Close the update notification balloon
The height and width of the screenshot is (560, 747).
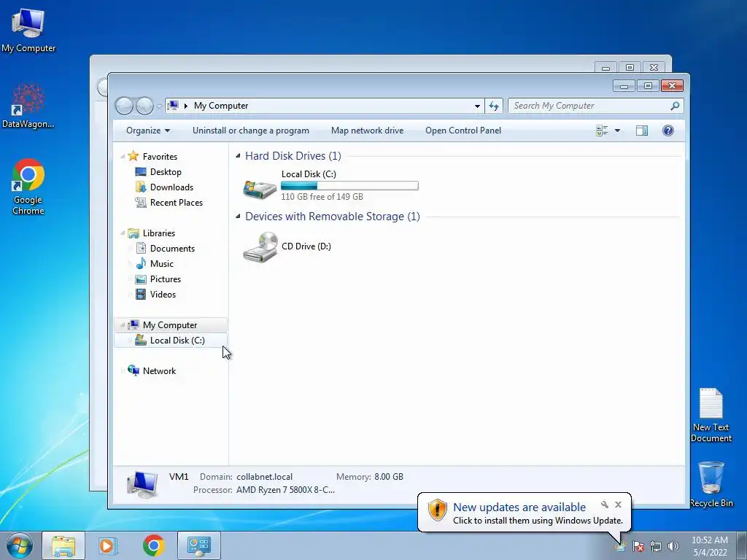(x=618, y=505)
